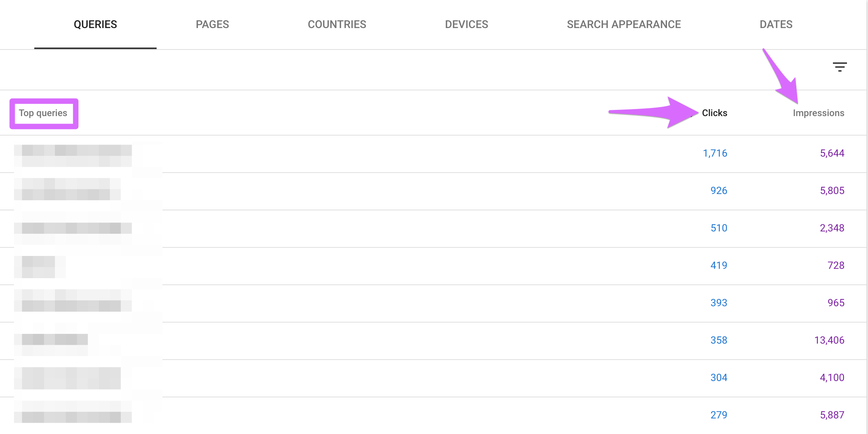The image size is (868, 434).
Task: Select the Queries tab
Action: tap(95, 24)
